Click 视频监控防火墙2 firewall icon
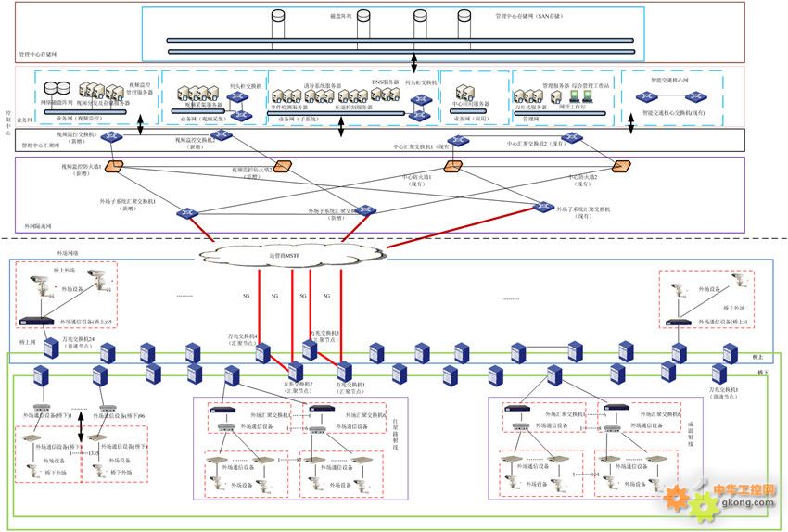The width and height of the screenshot is (788, 532). pyautogui.click(x=284, y=167)
